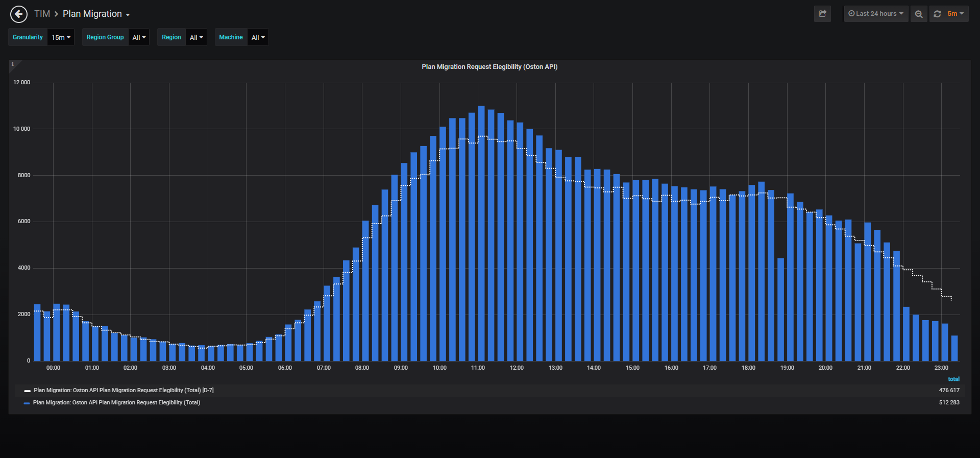Sort legend by the total column header
Image resolution: width=980 pixels, height=458 pixels.
pyautogui.click(x=953, y=379)
